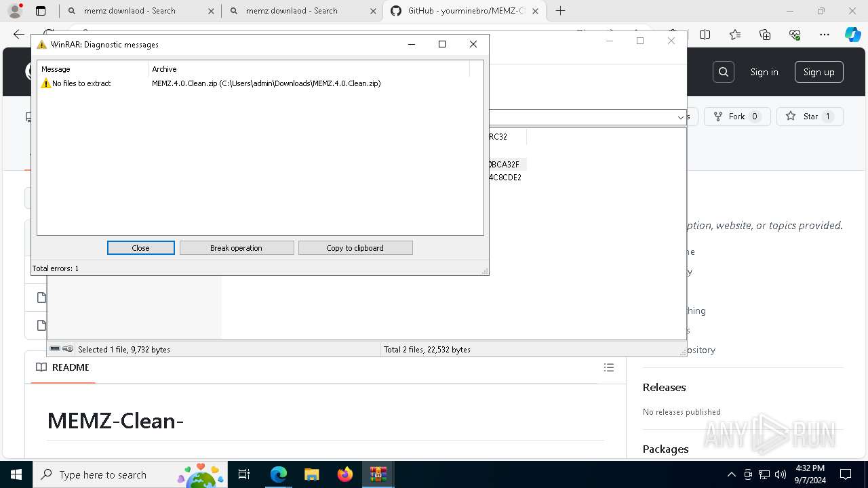Click the WinRAR taskbar icon
The image size is (868, 488).
(x=378, y=474)
